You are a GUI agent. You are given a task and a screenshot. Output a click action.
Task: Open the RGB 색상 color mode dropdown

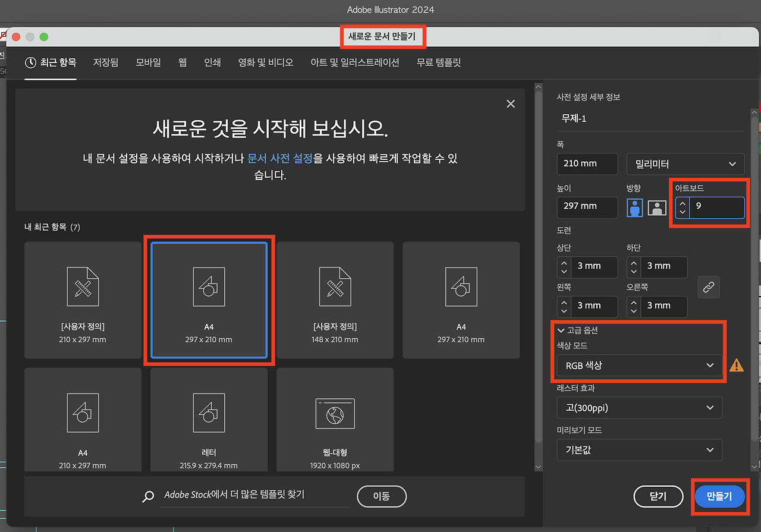pos(640,365)
